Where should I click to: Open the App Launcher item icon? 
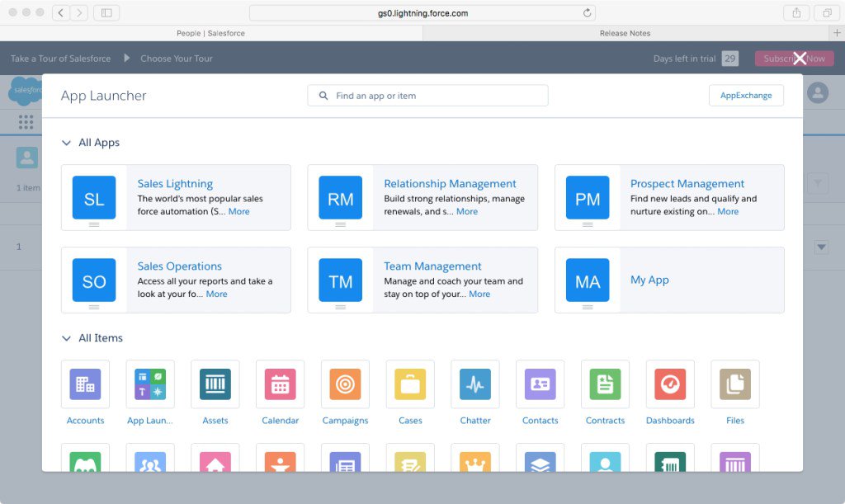point(150,384)
